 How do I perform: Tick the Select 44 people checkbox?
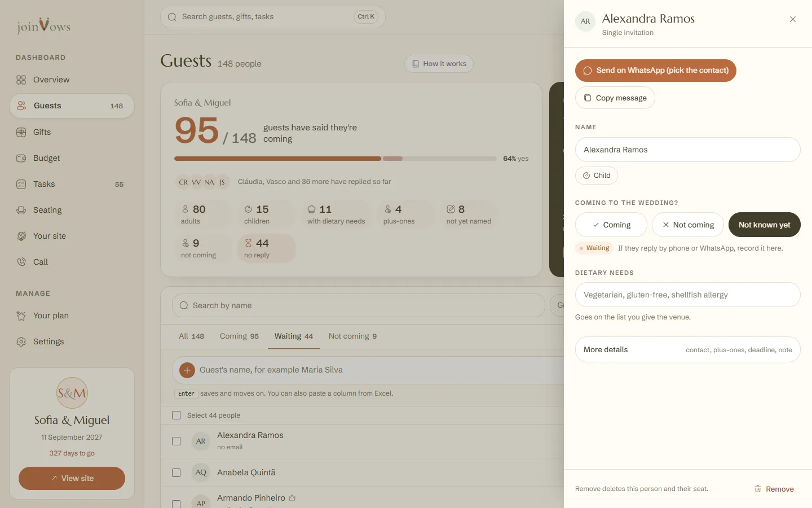point(176,415)
